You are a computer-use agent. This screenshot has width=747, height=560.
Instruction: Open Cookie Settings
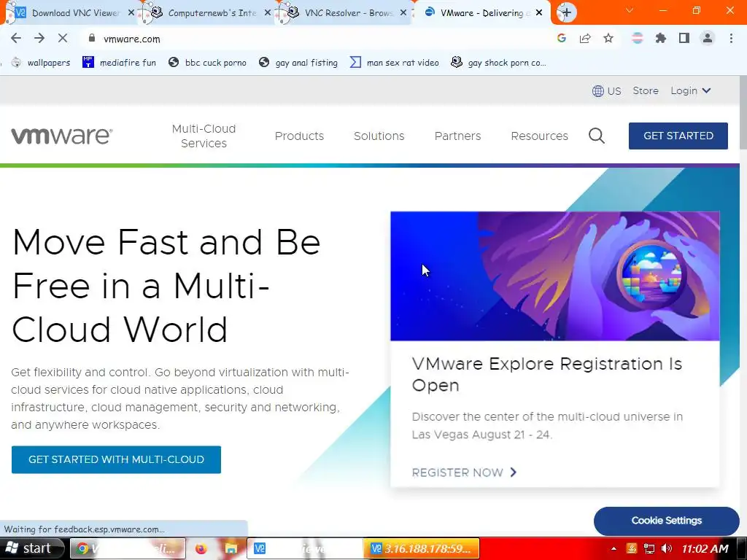click(666, 521)
